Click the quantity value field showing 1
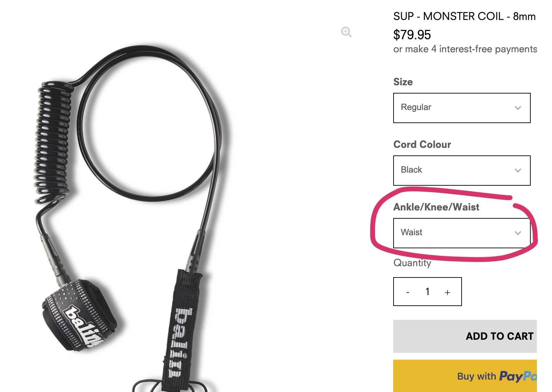552x392 pixels. pyautogui.click(x=427, y=292)
